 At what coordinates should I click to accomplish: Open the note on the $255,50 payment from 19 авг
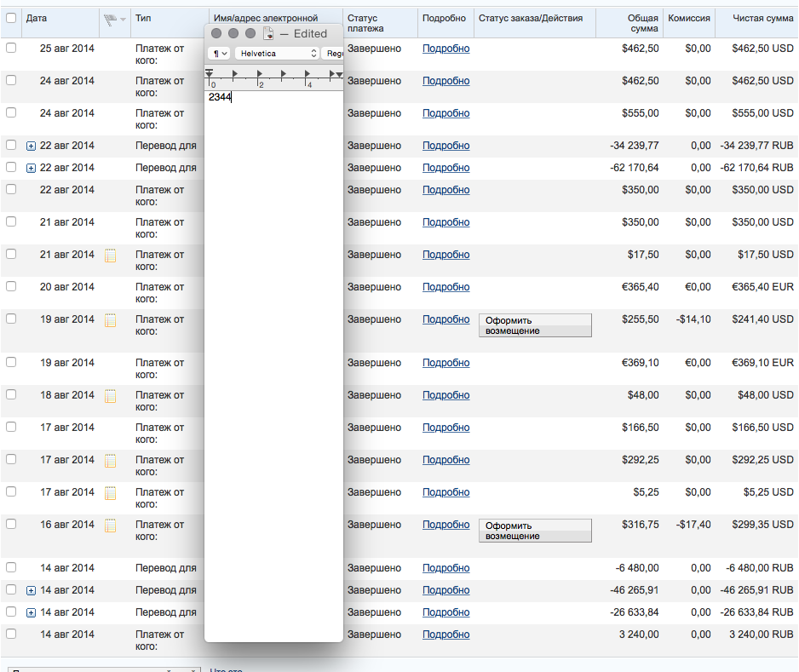click(x=110, y=320)
